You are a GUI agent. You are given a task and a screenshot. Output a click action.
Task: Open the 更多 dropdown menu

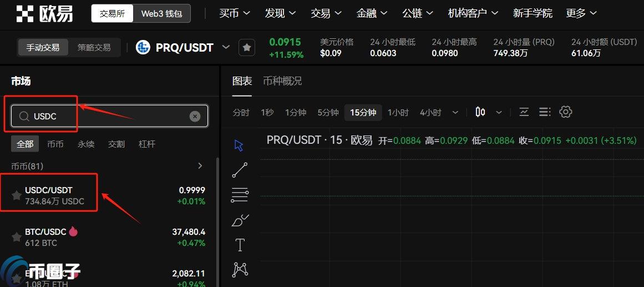click(x=581, y=13)
